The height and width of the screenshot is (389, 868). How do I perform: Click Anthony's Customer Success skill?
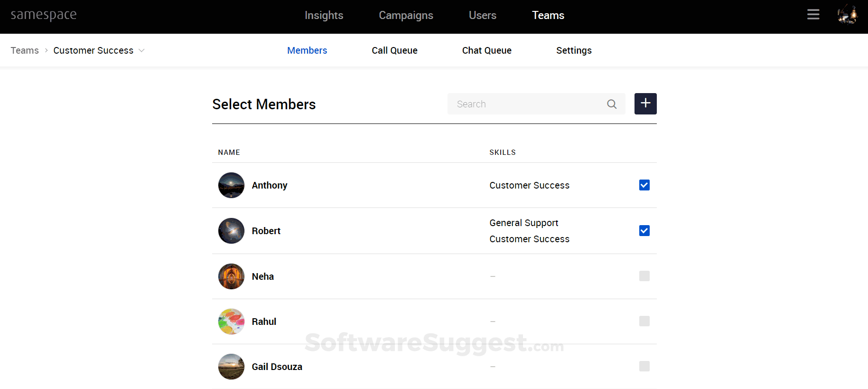529,185
